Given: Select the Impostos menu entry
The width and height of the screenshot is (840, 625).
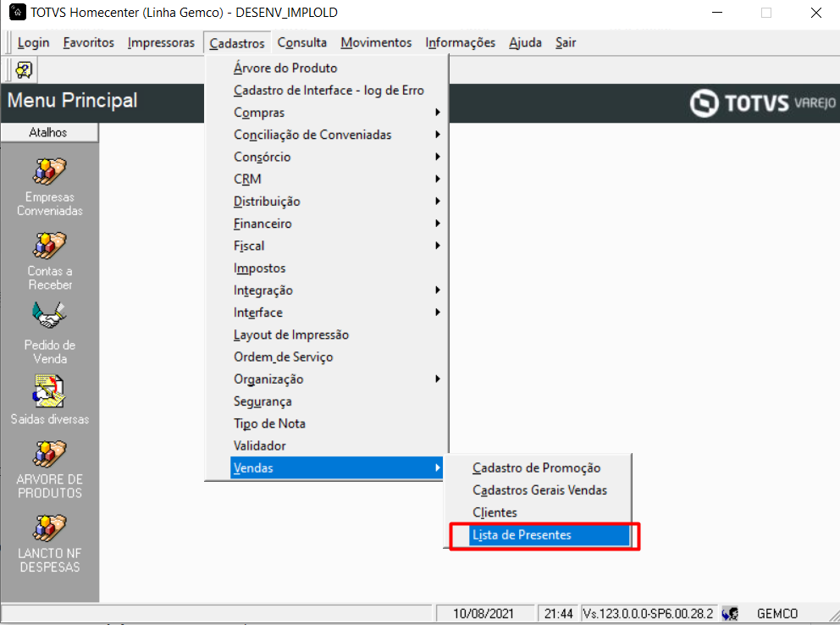Looking at the screenshot, I should [337, 268].
